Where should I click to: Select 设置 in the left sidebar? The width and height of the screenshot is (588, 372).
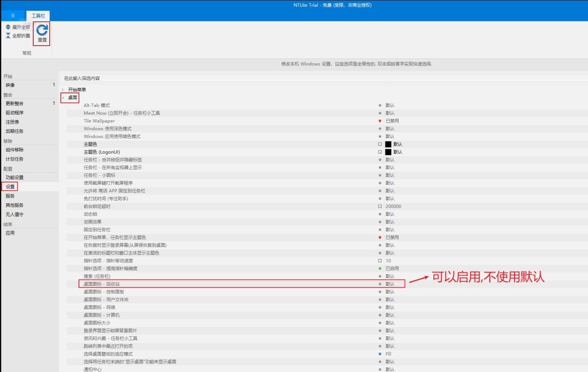[10, 187]
